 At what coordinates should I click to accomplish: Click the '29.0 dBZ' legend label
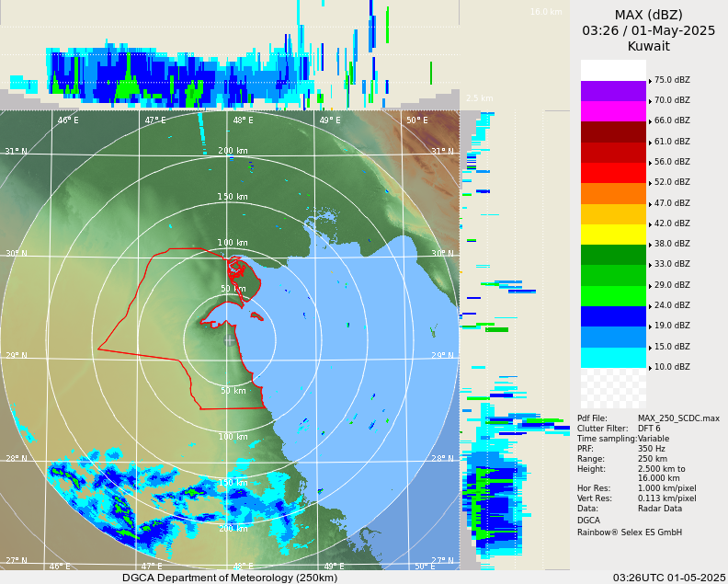click(672, 285)
